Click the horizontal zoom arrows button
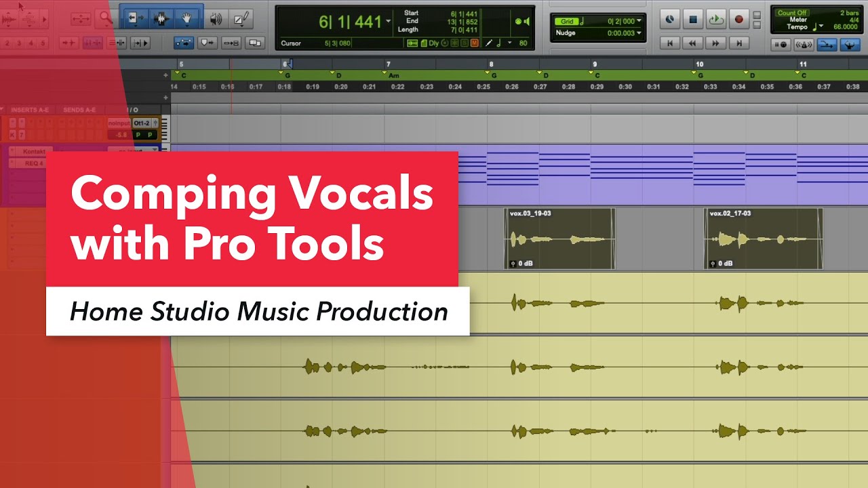Screen dimensions: 868x488 pyautogui.click(x=81, y=19)
